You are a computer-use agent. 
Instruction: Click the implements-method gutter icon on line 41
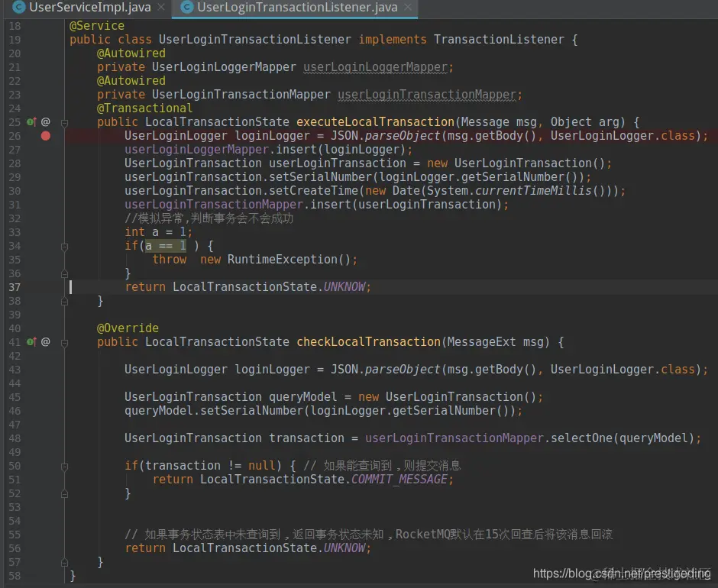click(x=31, y=341)
